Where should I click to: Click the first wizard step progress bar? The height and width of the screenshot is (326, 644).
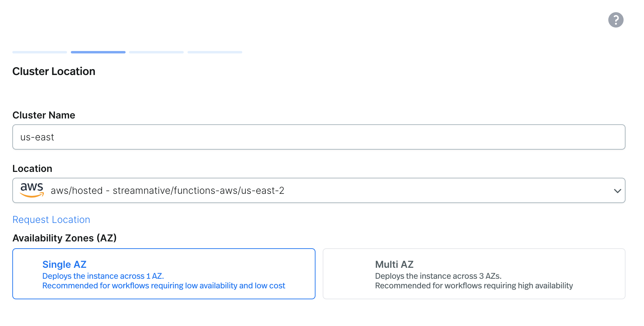[40, 52]
